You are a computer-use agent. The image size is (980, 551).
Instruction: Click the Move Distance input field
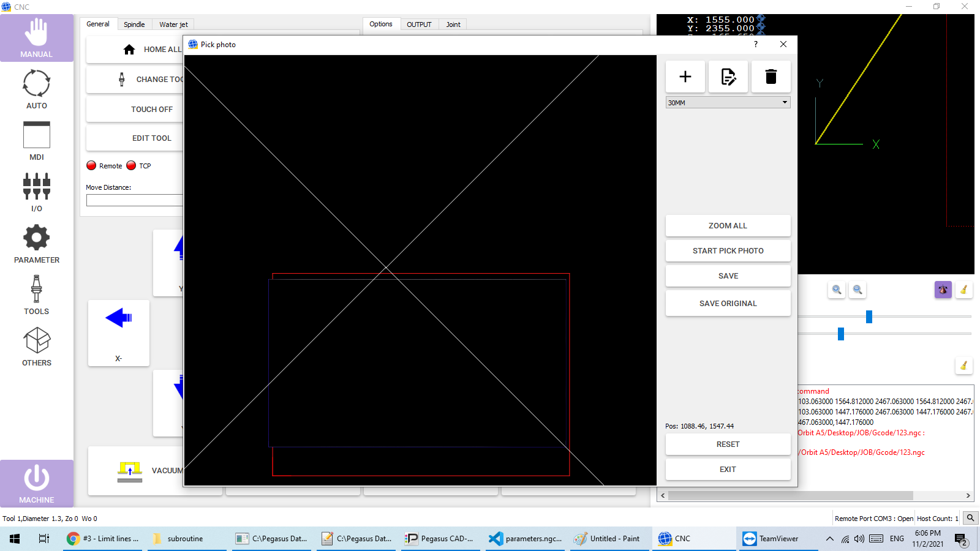(135, 200)
